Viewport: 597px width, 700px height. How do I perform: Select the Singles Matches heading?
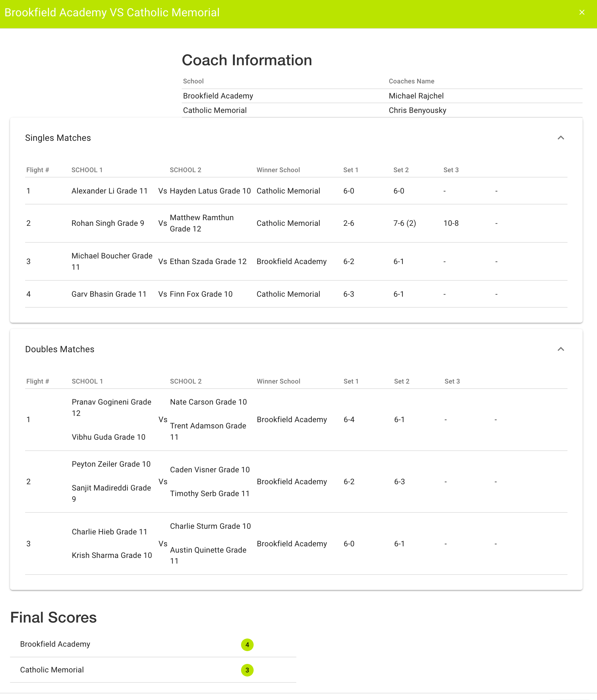pyautogui.click(x=58, y=138)
